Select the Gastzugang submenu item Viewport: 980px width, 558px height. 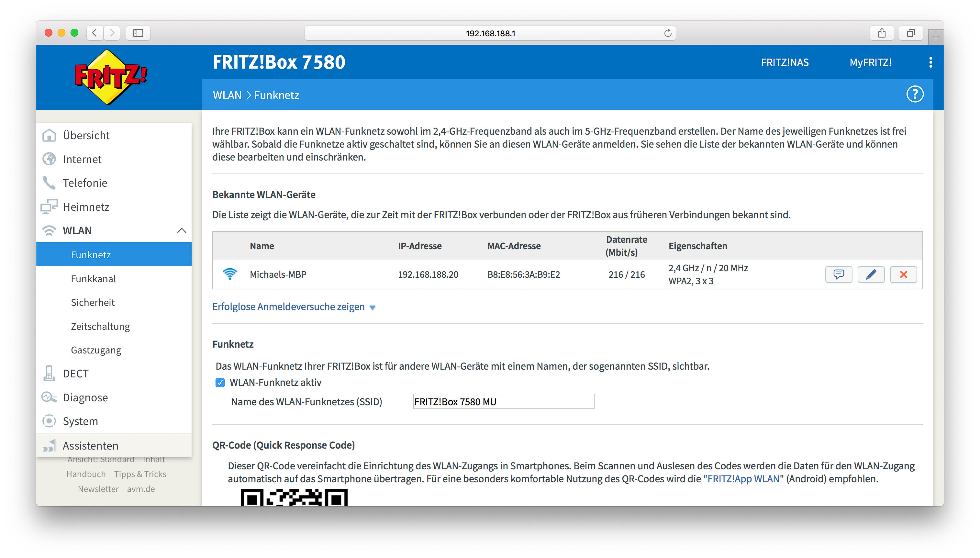coord(114,350)
